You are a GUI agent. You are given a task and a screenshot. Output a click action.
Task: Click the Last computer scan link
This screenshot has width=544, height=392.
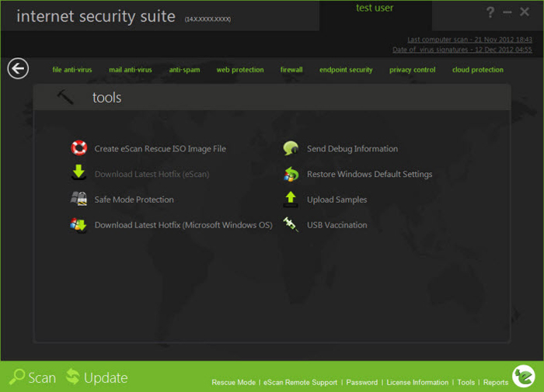click(469, 40)
